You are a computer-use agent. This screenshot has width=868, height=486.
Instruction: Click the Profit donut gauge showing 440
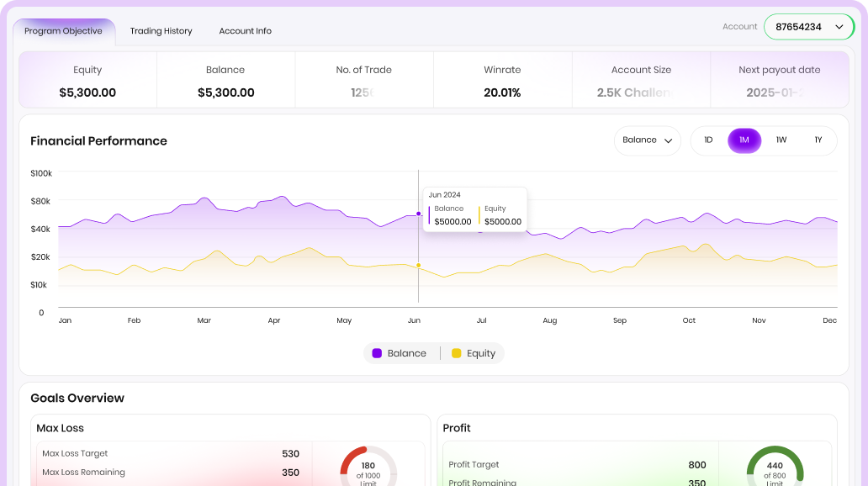(775, 466)
